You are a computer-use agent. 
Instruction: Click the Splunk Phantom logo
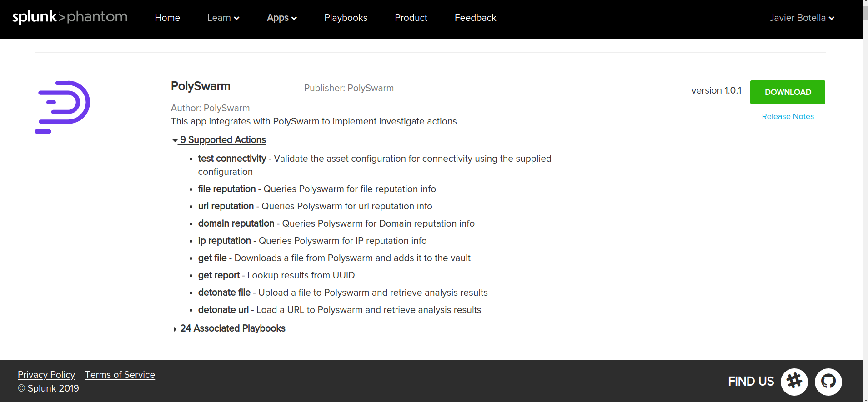pyautogui.click(x=70, y=17)
